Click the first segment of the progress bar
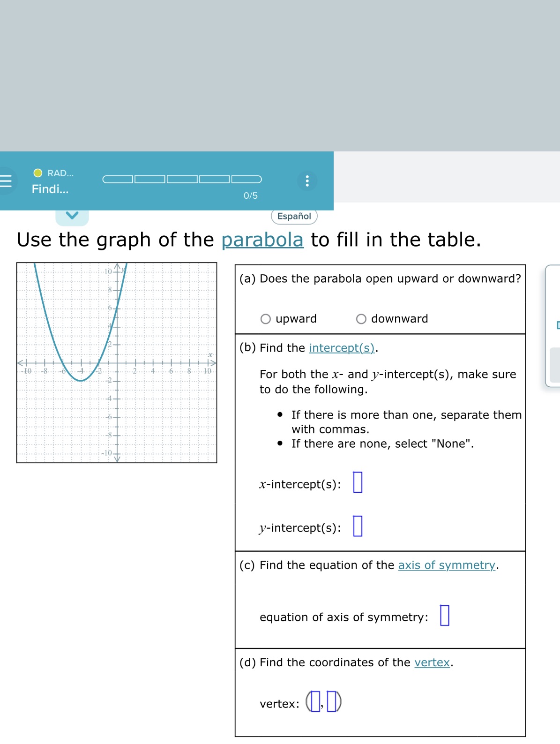 coord(116,180)
